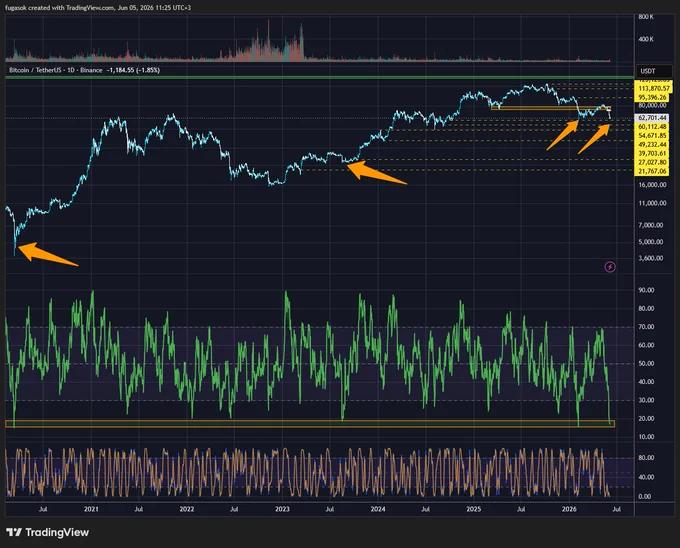Click the 5,000.00 price scale value

[651, 242]
